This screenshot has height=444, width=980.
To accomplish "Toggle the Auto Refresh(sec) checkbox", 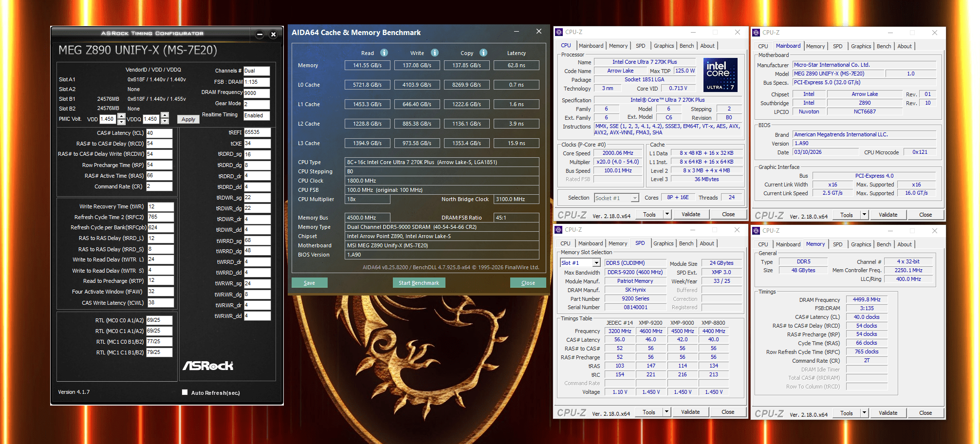I will 185,392.
